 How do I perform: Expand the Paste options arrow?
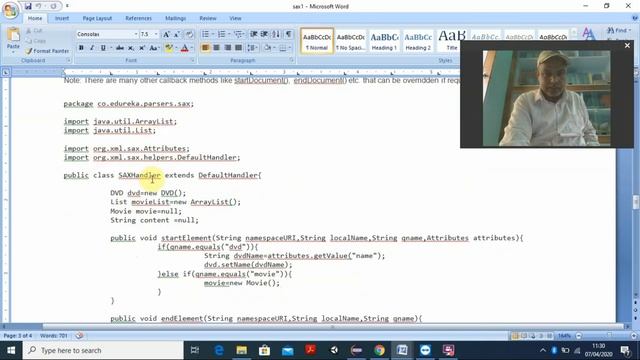tap(13, 52)
